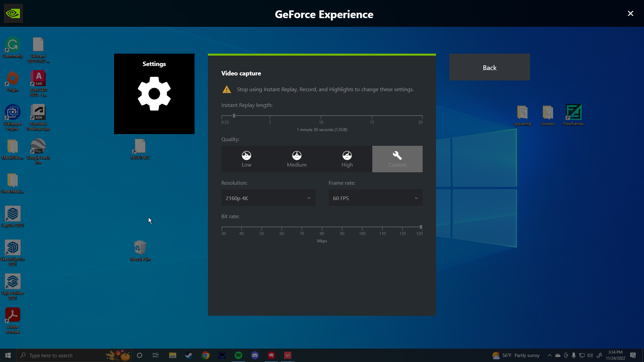This screenshot has width=644, height=362.
Task: Select Medium quality preset
Action: pyautogui.click(x=297, y=159)
